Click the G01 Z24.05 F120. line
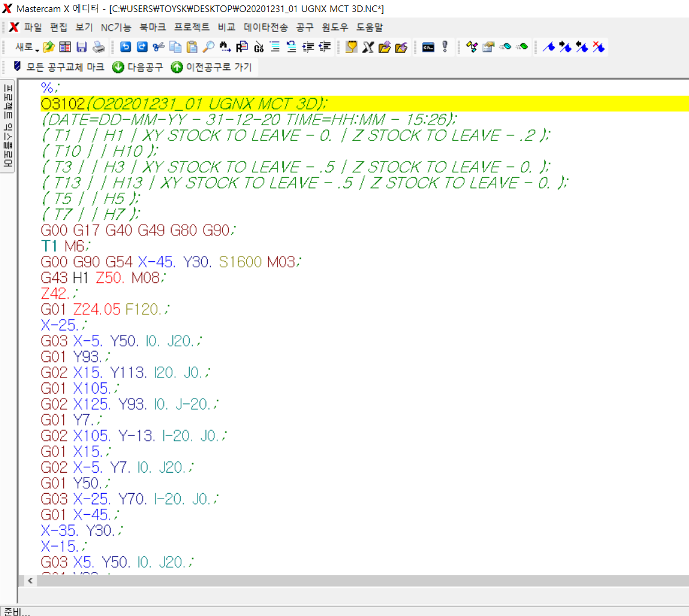The image size is (689, 616). 105,310
